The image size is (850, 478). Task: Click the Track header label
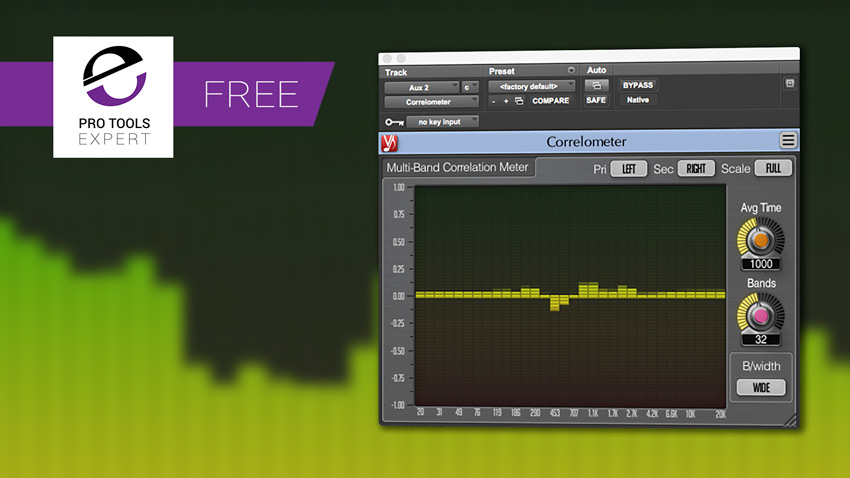pyautogui.click(x=396, y=72)
